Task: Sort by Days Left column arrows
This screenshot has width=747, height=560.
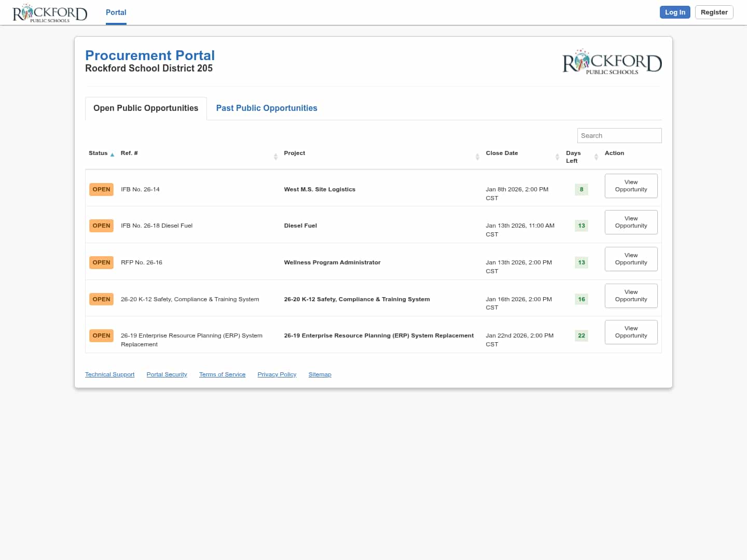Action: 596,157
